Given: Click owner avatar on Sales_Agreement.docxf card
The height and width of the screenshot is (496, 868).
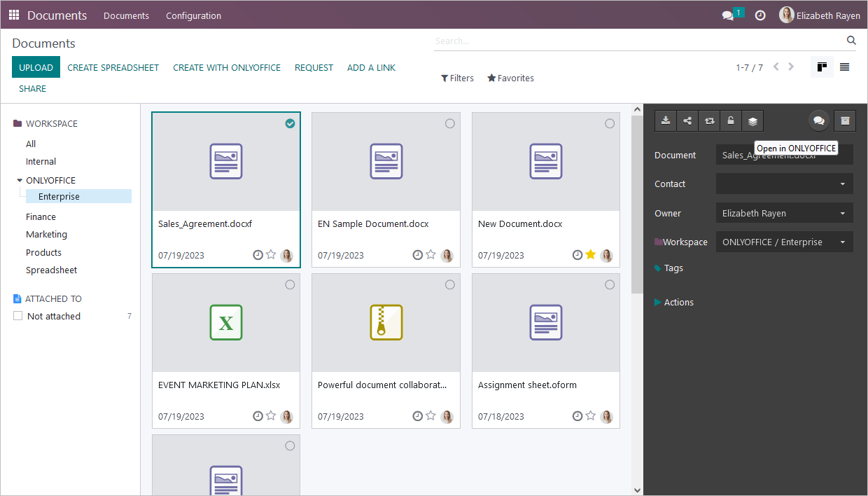Looking at the screenshot, I should pos(286,256).
